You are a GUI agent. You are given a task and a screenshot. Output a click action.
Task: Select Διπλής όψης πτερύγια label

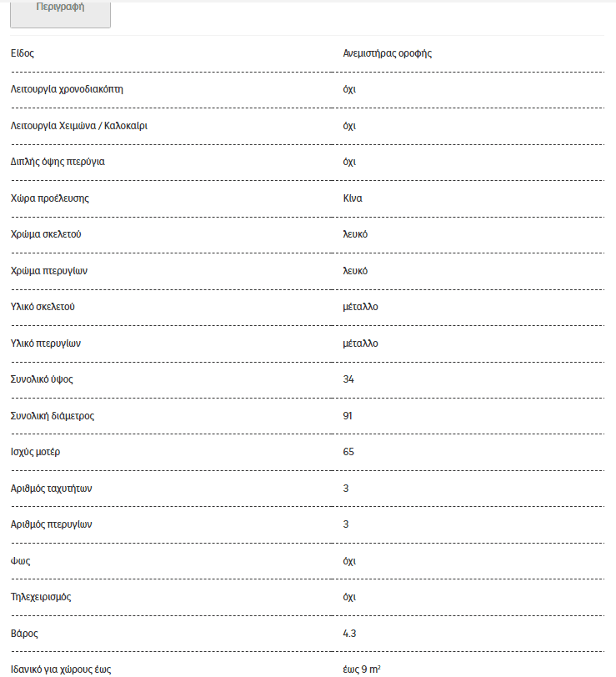58,162
